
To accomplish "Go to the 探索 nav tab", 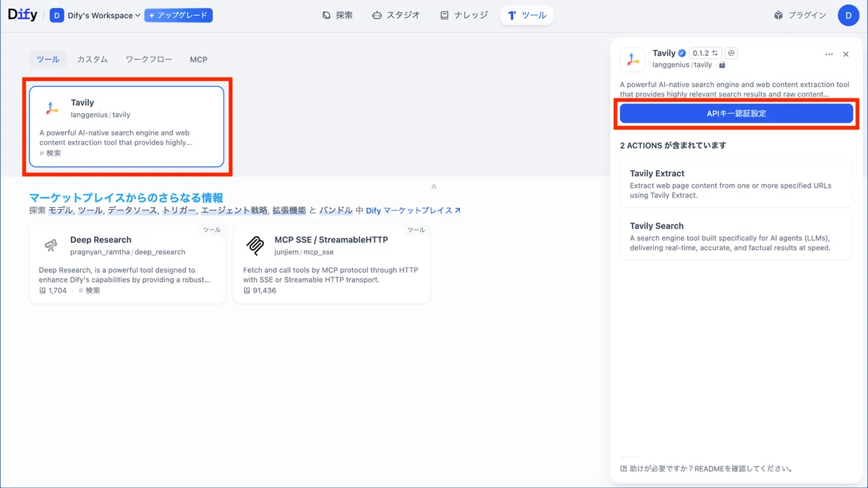I will pyautogui.click(x=338, y=15).
